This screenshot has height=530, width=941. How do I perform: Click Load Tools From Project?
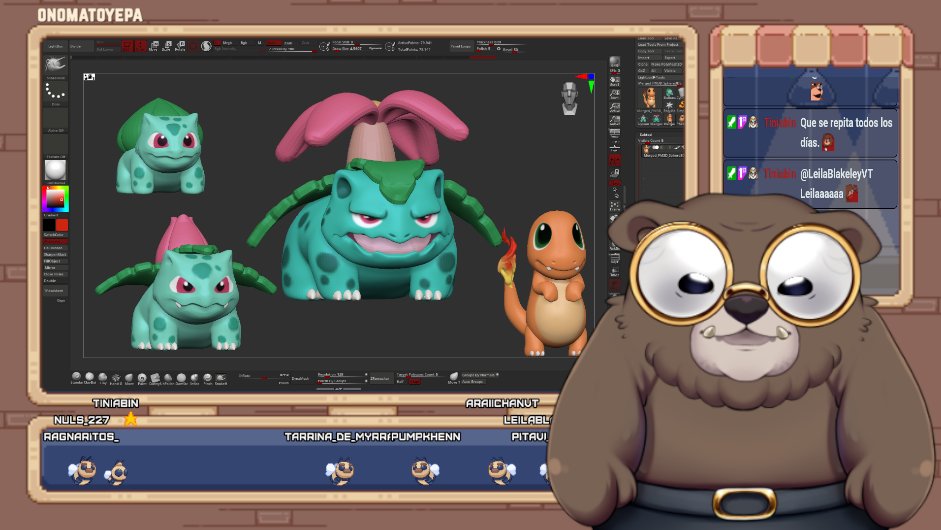coord(658,45)
